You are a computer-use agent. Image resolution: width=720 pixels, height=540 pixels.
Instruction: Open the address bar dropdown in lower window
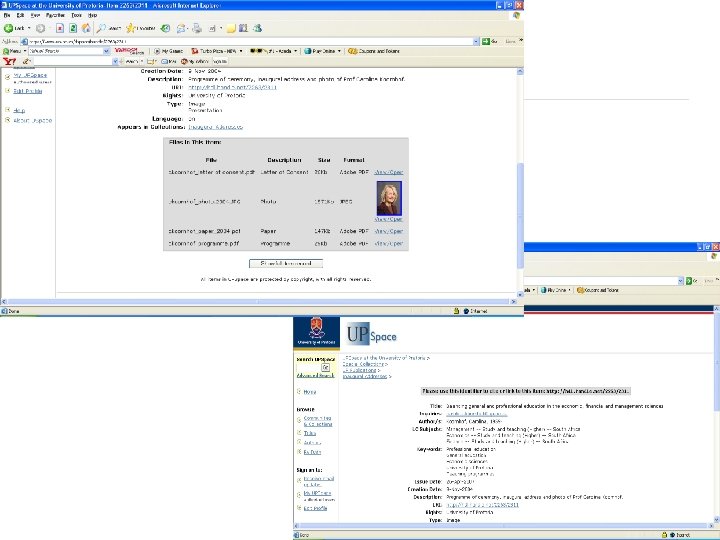coord(681,281)
